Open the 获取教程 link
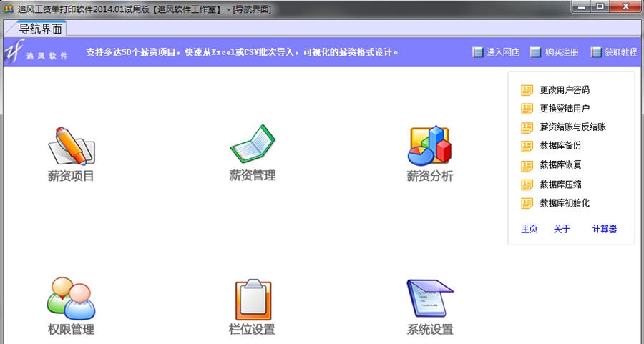Screen dimensions: 644x344 pyautogui.click(x=620, y=52)
